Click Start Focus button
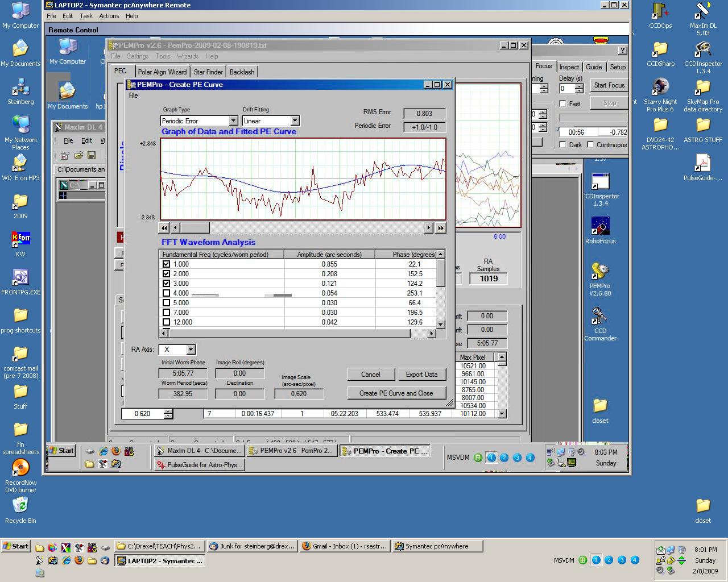This screenshot has width=728, height=582. 609,85
